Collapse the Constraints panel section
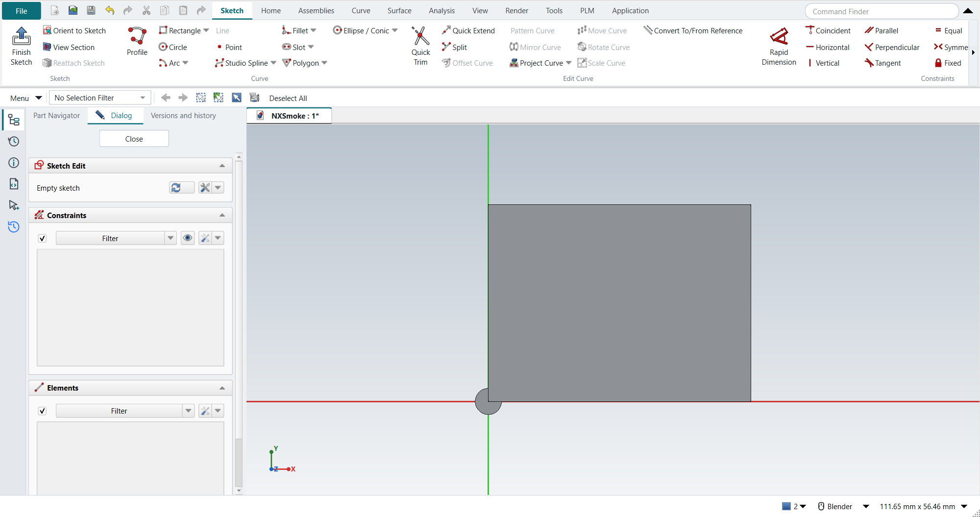980x517 pixels. pos(222,215)
